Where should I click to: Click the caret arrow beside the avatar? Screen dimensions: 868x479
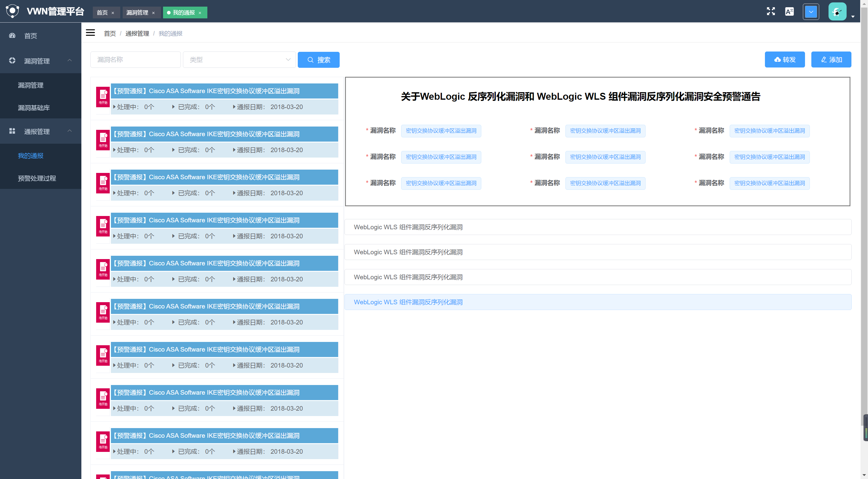[x=853, y=17]
